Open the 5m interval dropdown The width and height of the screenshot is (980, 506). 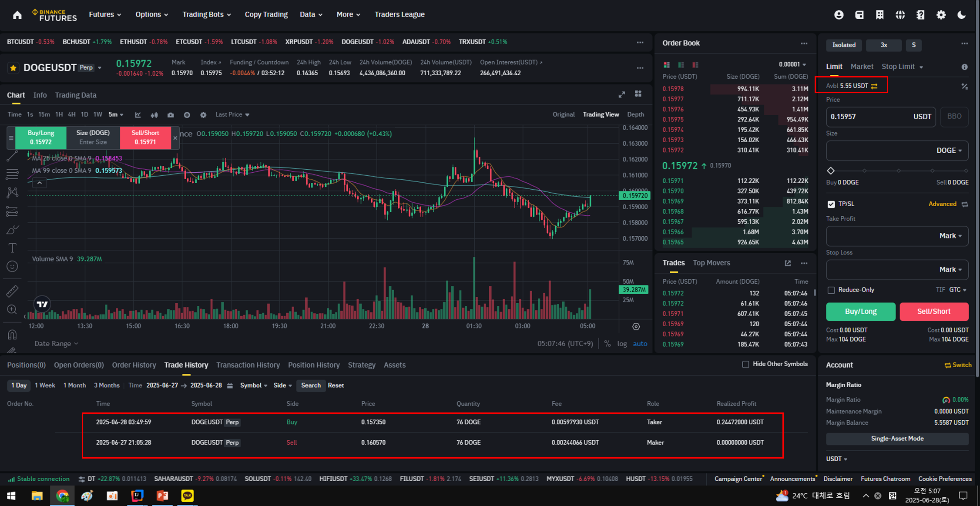[x=116, y=114]
